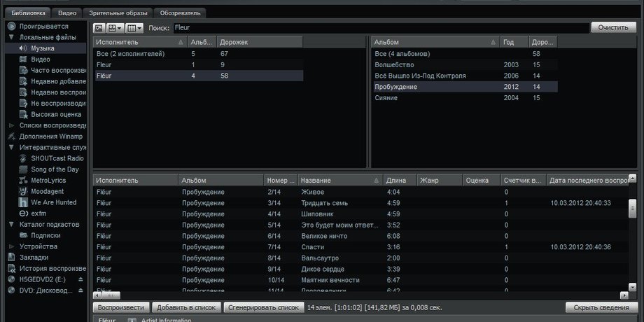Viewport: 644px width, 322px height.
Task: Select the We Are Hunted icon
Action: point(23,202)
